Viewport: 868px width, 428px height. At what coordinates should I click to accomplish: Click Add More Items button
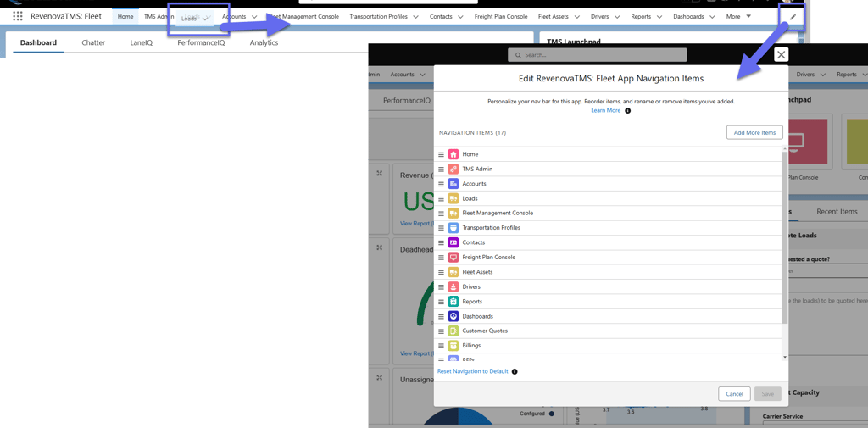click(754, 132)
